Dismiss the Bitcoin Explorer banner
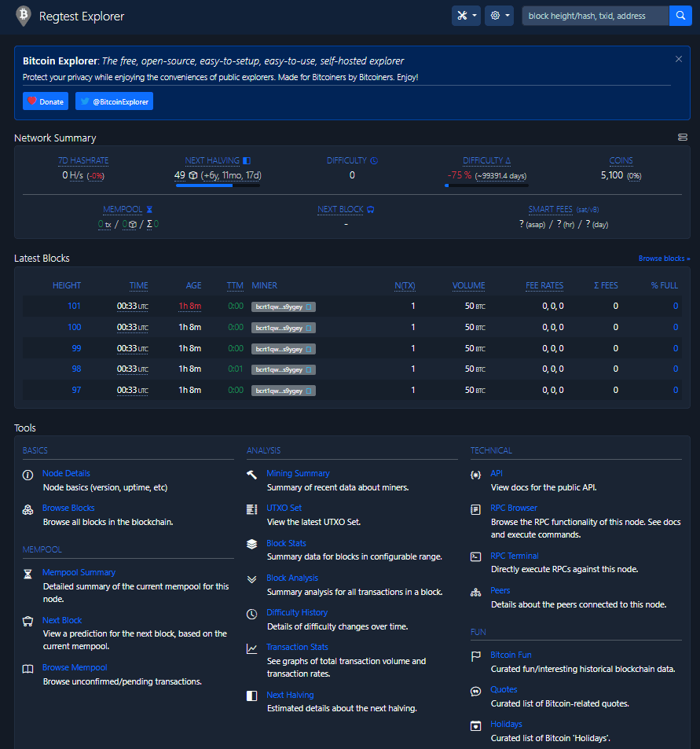700x749 pixels. (679, 59)
